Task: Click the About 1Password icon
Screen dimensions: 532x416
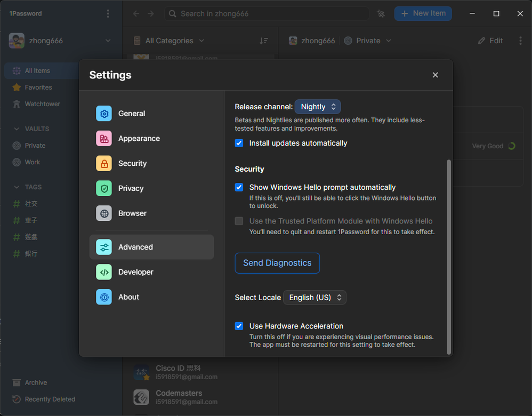Action: click(x=104, y=297)
